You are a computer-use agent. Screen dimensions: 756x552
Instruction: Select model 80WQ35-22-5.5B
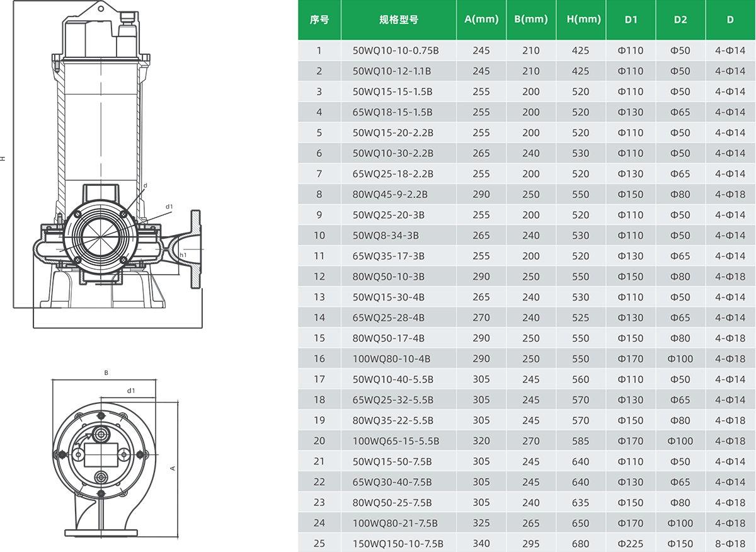click(x=393, y=420)
